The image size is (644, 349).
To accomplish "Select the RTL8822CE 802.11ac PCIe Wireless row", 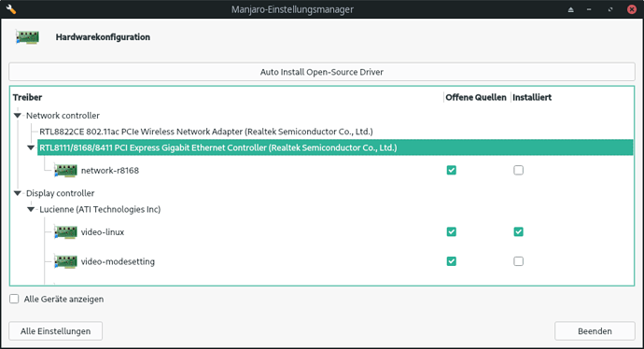I will pyautogui.click(x=206, y=132).
